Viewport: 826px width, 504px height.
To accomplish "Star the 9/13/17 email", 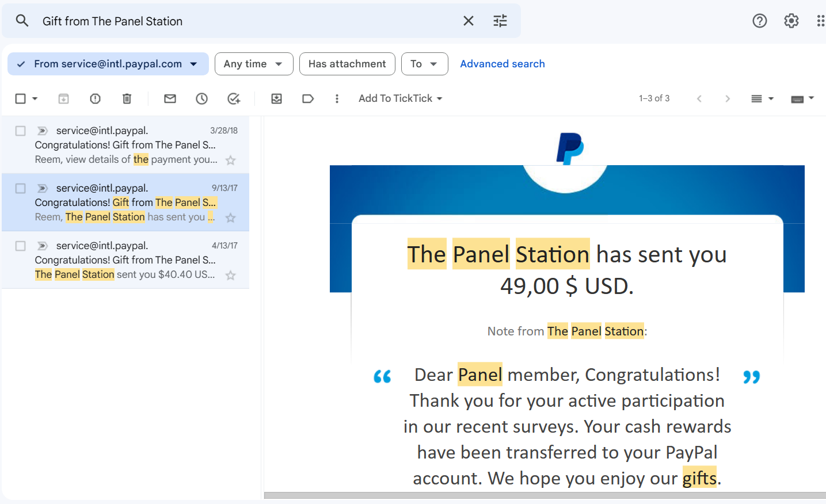I will click(x=231, y=217).
